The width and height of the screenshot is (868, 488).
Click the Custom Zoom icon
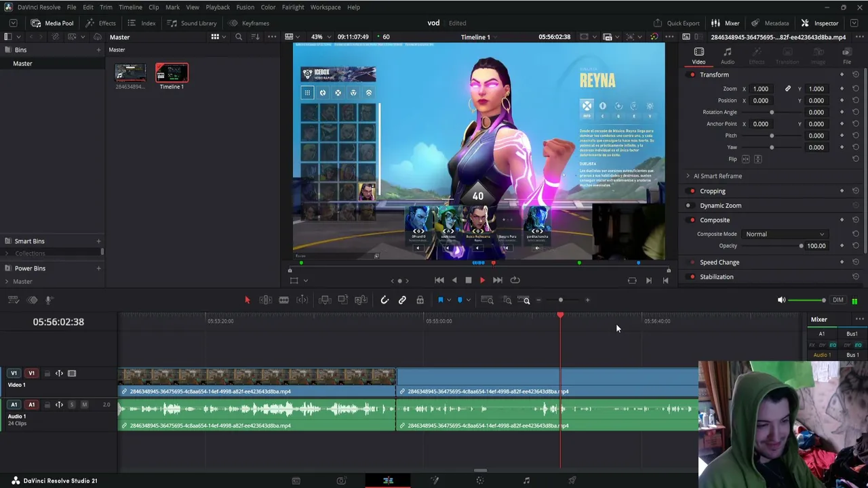pyautogui.click(x=524, y=300)
